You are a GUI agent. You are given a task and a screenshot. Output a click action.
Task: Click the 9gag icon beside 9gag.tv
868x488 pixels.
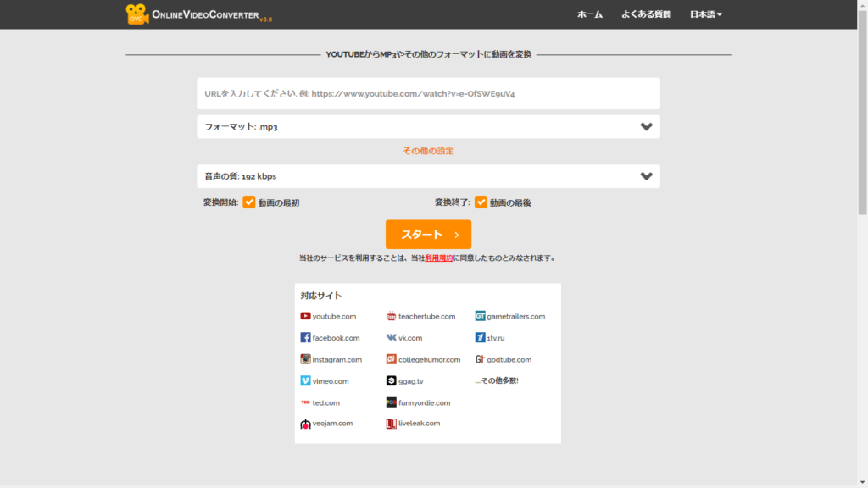(x=391, y=381)
